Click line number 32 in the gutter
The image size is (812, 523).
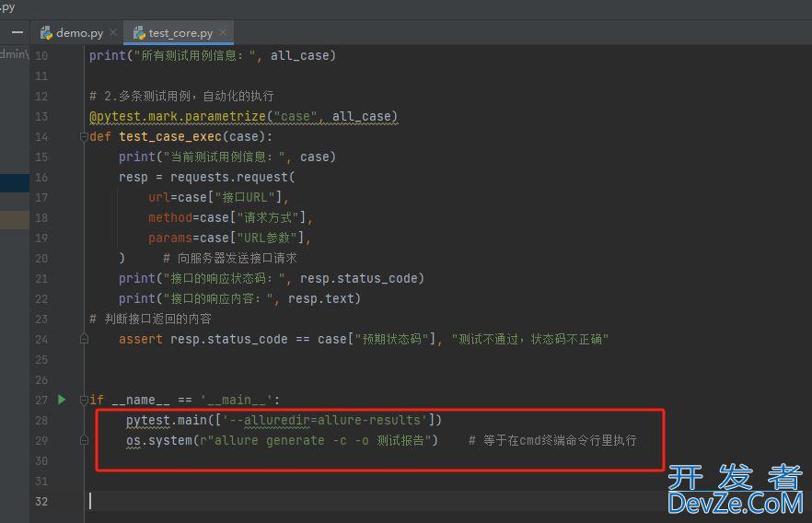pos(41,501)
